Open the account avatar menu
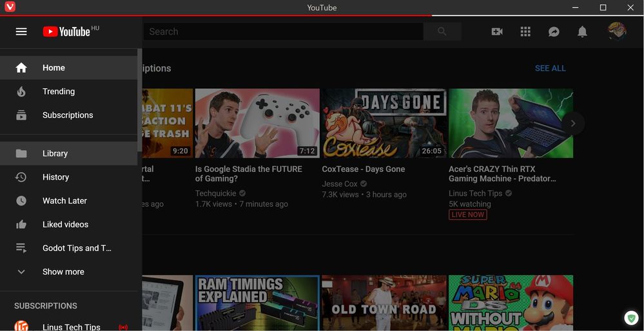644x331 pixels. [x=617, y=31]
